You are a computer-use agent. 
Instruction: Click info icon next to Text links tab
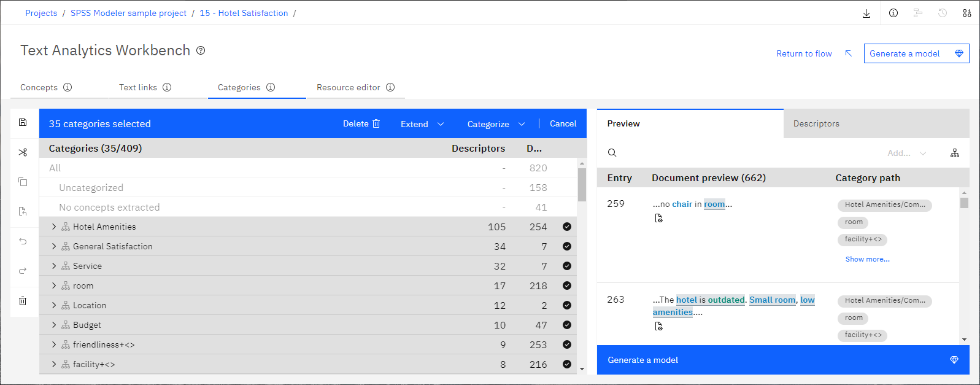tap(167, 87)
